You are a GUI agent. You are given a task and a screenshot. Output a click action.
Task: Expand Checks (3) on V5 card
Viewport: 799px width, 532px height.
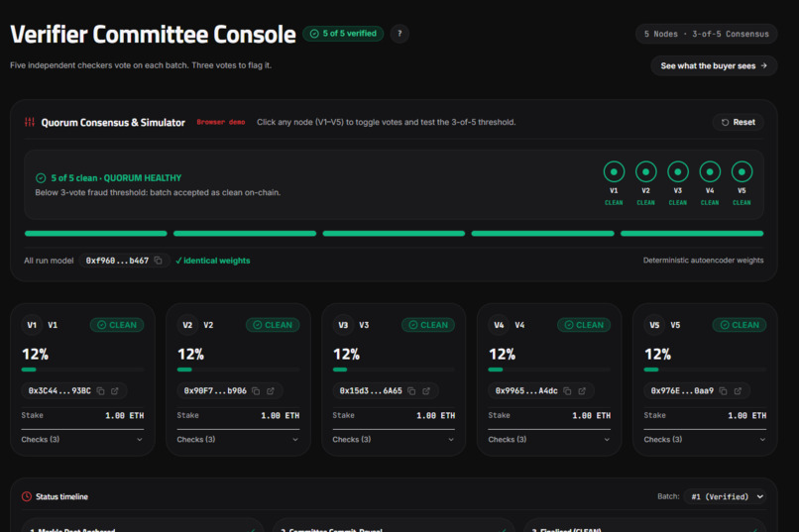coord(705,439)
